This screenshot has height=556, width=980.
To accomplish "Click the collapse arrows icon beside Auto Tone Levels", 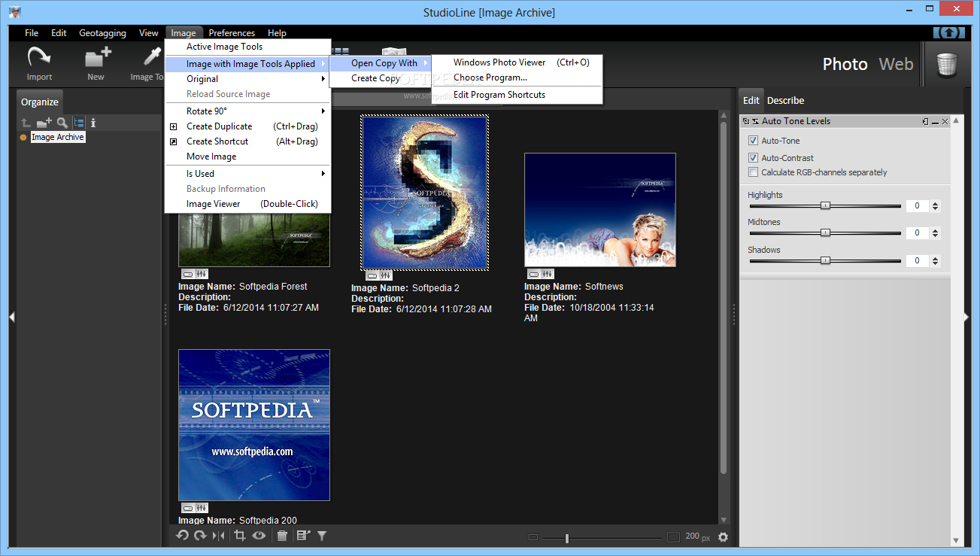I will pyautogui.click(x=755, y=121).
